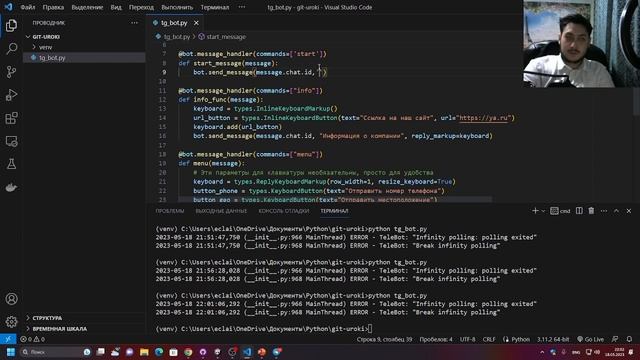Open terminal panel more actions ellipsis
This screenshot has height=360, width=640.
point(604,211)
